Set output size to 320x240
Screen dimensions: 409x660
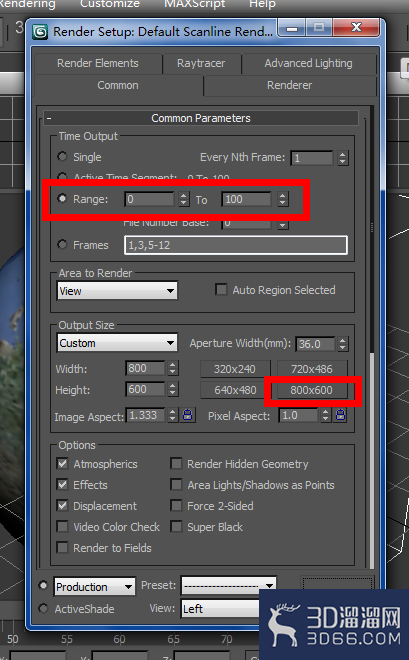235,369
